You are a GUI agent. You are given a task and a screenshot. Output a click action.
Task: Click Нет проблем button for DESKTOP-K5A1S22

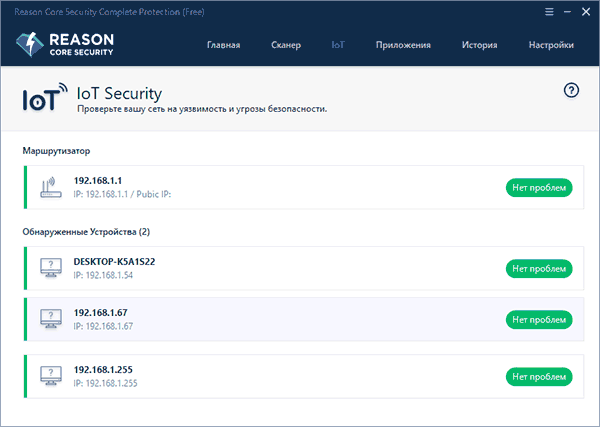pos(539,268)
